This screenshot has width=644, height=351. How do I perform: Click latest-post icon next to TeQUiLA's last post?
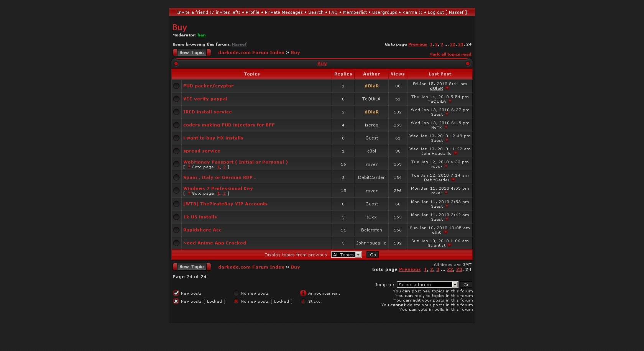(450, 102)
